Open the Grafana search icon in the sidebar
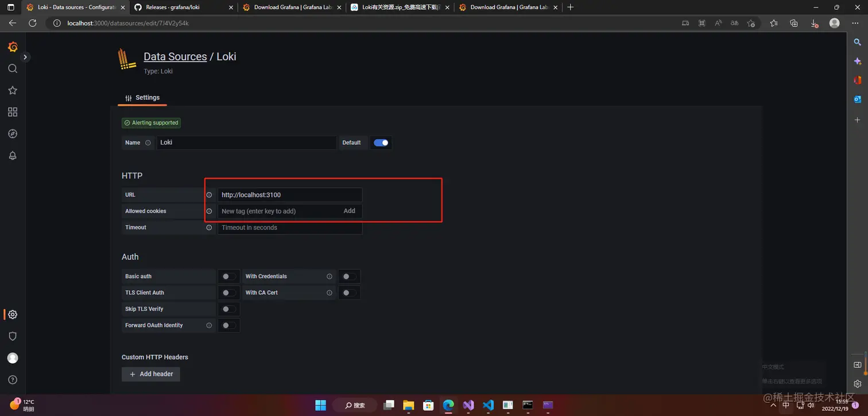The image size is (868, 416). click(x=13, y=68)
